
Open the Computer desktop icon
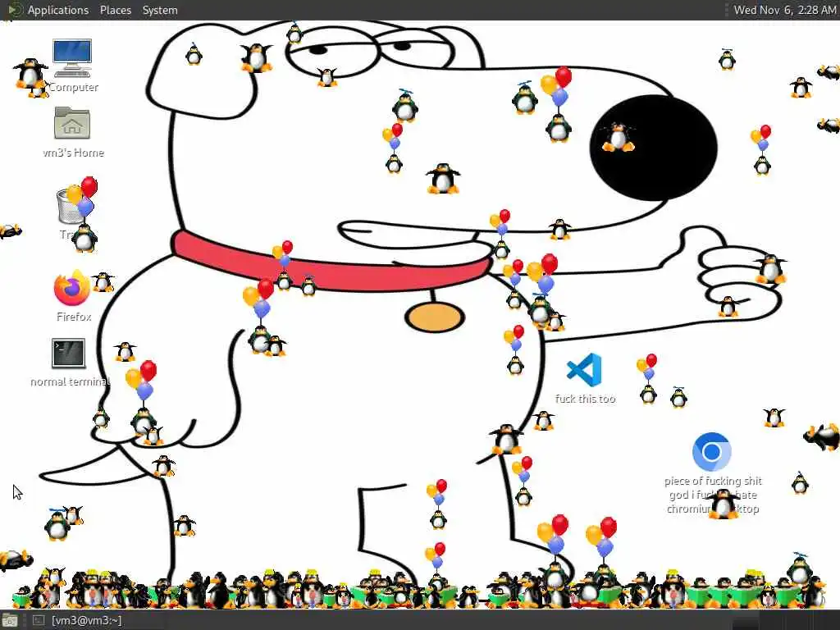tap(72, 57)
